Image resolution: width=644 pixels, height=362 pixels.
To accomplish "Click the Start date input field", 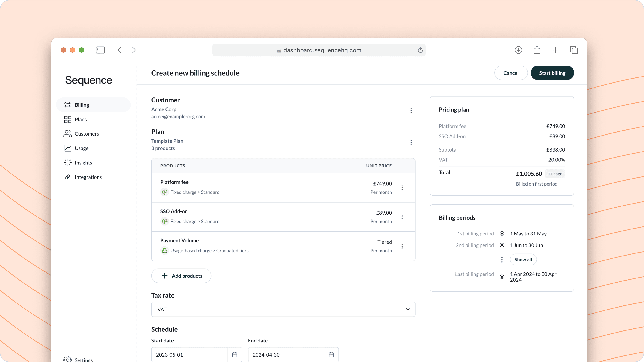I will point(189,355).
